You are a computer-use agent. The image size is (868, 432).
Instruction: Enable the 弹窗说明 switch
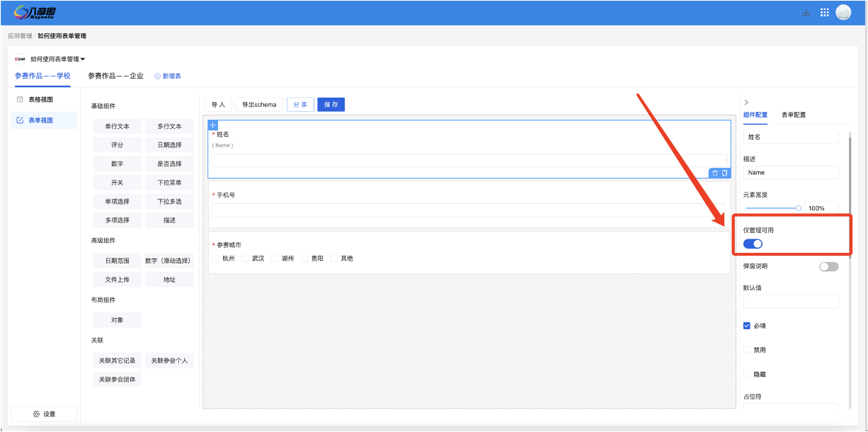(x=828, y=266)
